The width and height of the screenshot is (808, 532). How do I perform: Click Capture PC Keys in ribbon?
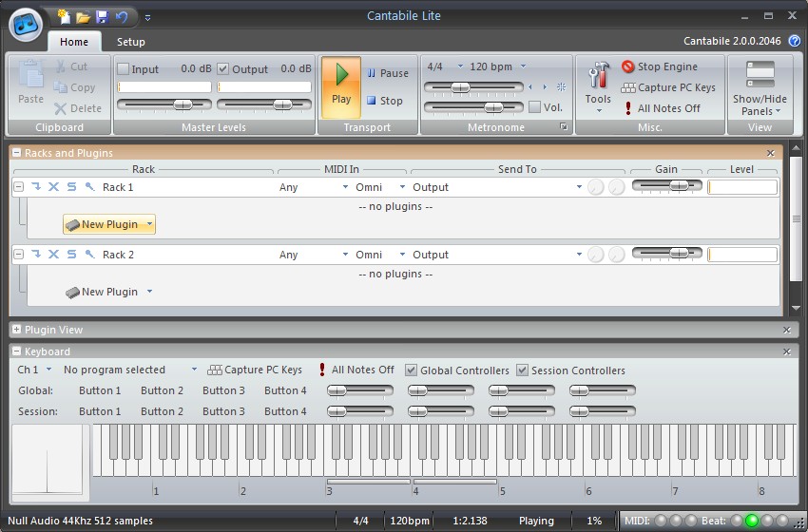[668, 87]
